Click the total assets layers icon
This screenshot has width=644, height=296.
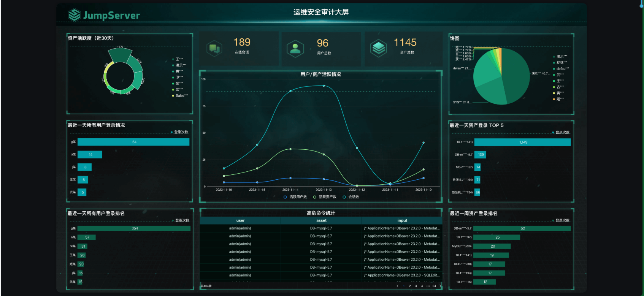point(379,48)
